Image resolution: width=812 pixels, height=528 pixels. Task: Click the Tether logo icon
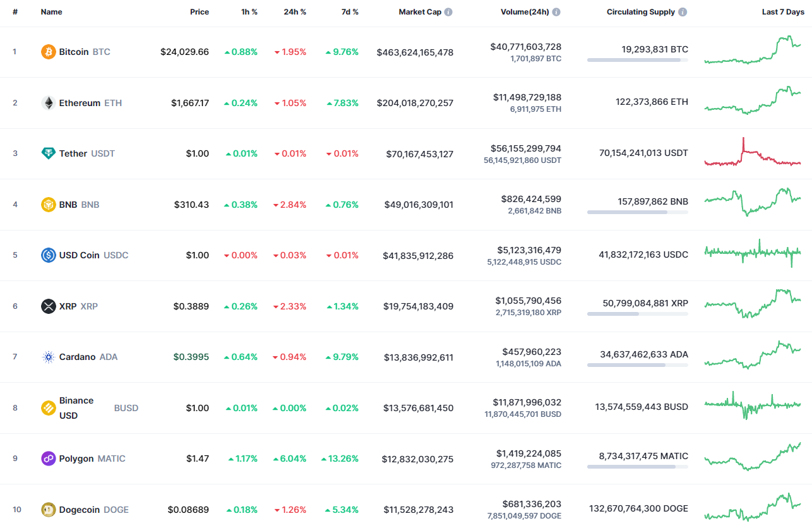click(48, 153)
